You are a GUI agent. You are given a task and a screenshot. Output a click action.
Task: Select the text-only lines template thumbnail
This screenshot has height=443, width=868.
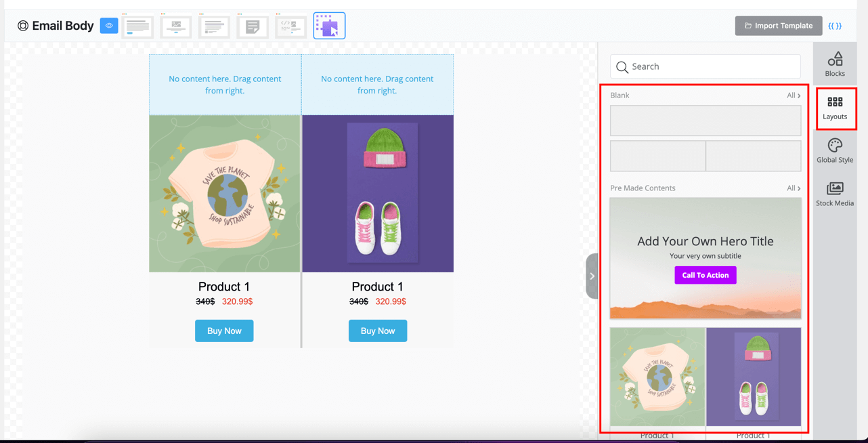point(215,26)
